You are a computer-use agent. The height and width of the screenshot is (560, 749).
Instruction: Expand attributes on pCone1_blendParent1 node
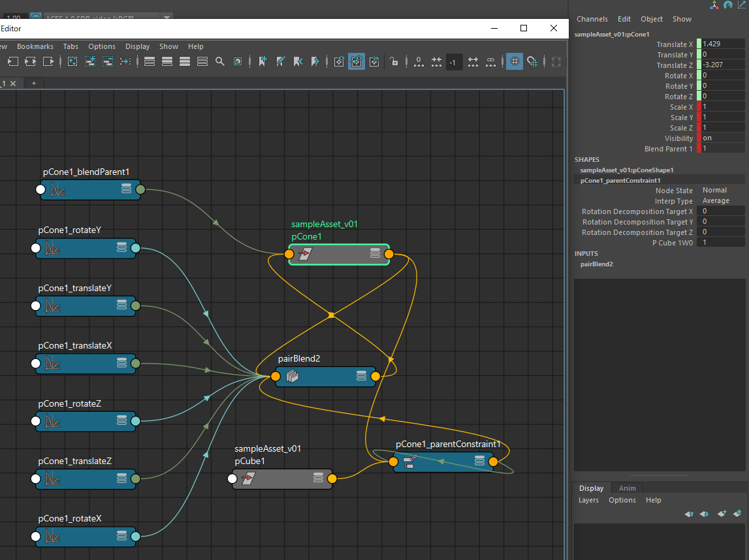pyautogui.click(x=127, y=190)
